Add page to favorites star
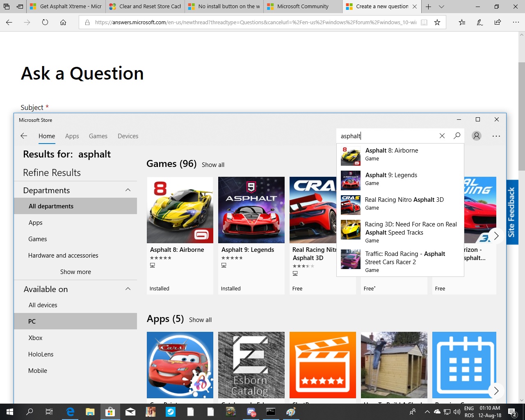 coord(437,23)
